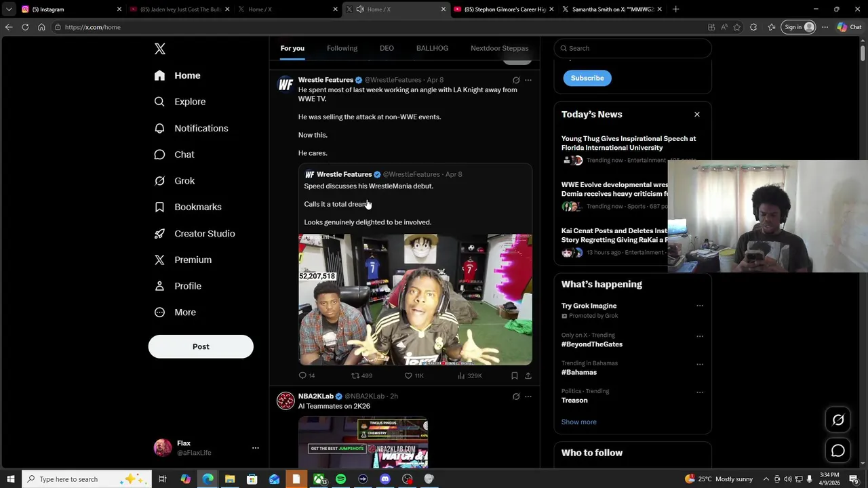Repost the Wrestle Features post

tap(361, 375)
